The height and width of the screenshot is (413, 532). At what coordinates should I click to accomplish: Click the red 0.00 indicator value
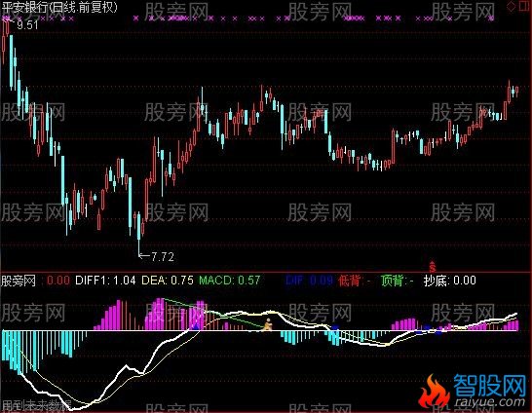[58, 281]
